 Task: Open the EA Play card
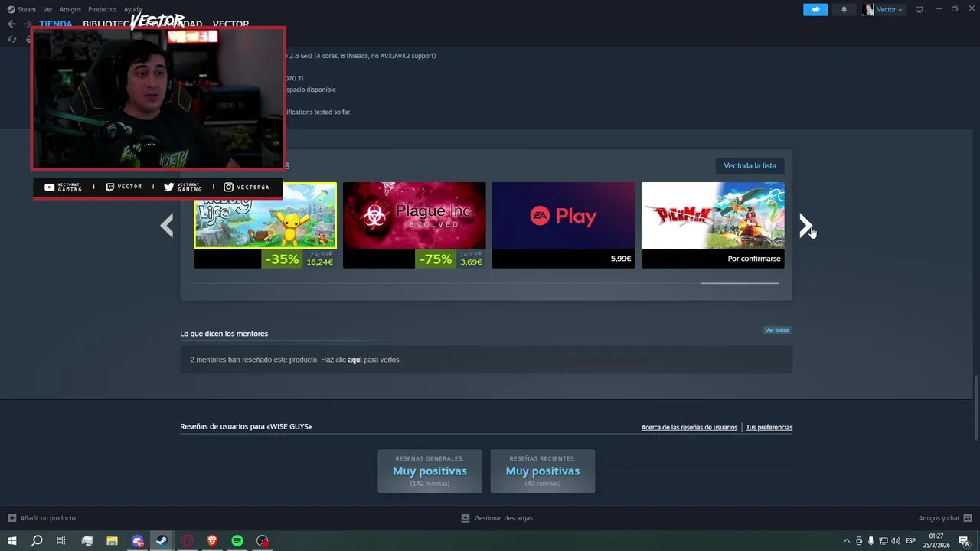tap(563, 225)
